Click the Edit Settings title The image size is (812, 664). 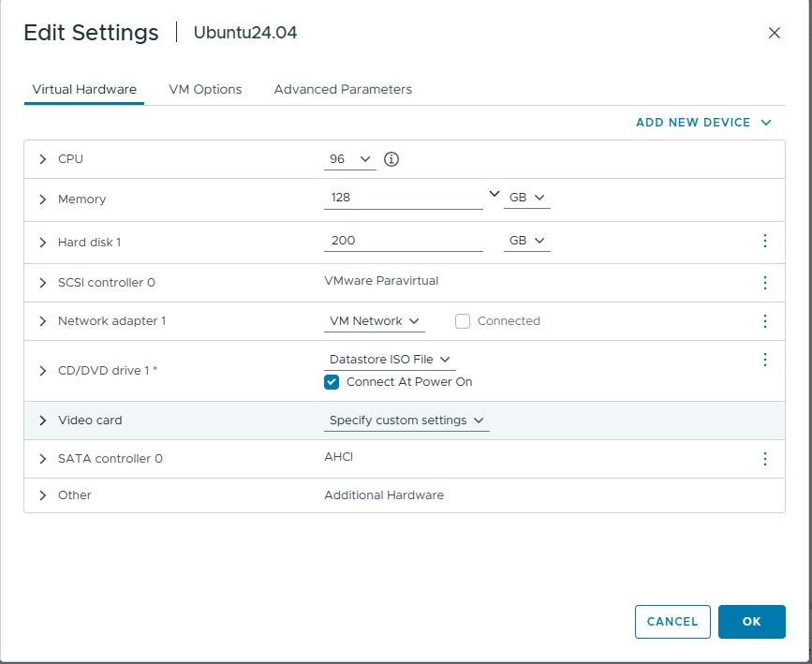point(91,33)
